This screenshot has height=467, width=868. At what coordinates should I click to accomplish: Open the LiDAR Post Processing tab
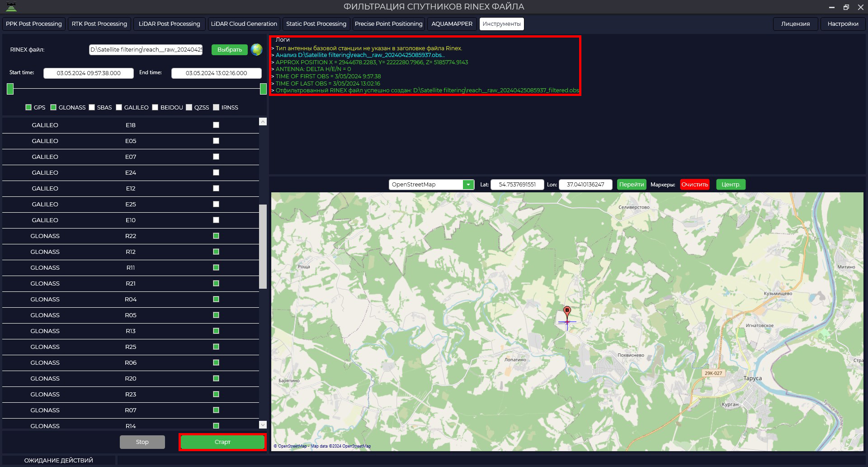(170, 24)
